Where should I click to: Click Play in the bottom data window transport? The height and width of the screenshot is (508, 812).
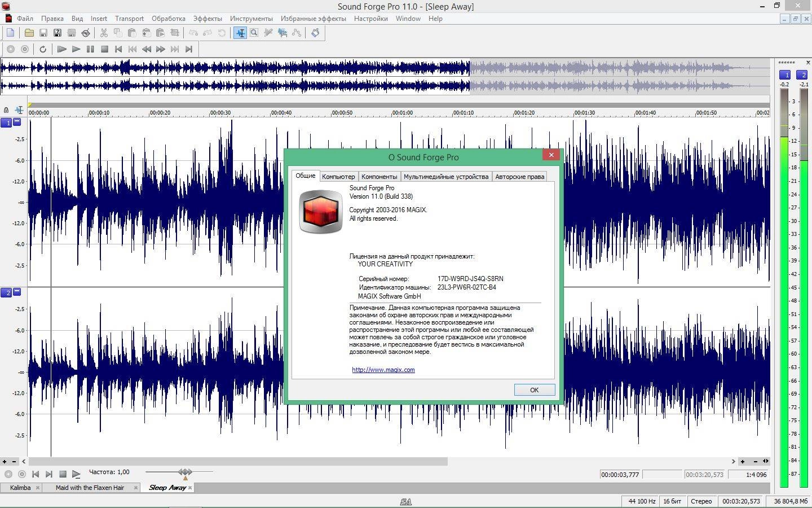click(x=76, y=474)
